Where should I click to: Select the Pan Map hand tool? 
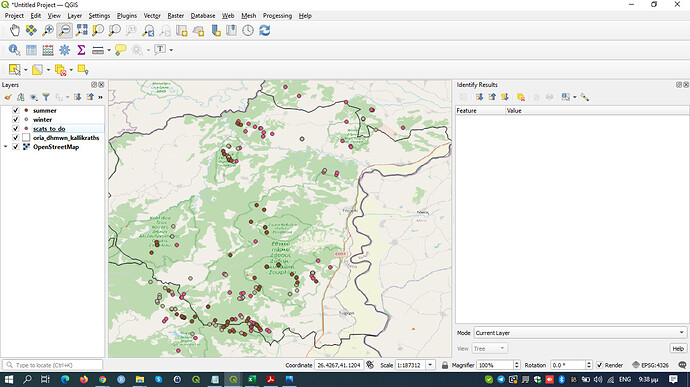(15, 30)
